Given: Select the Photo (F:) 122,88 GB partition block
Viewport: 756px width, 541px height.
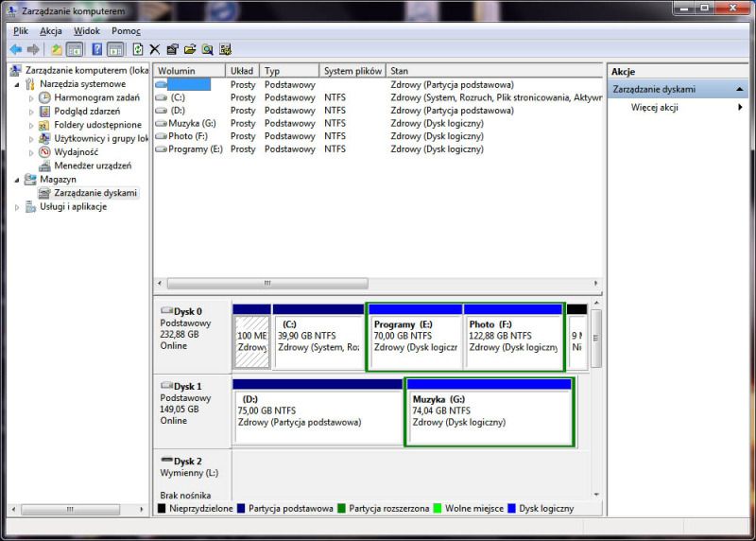Looking at the screenshot, I should tap(513, 337).
